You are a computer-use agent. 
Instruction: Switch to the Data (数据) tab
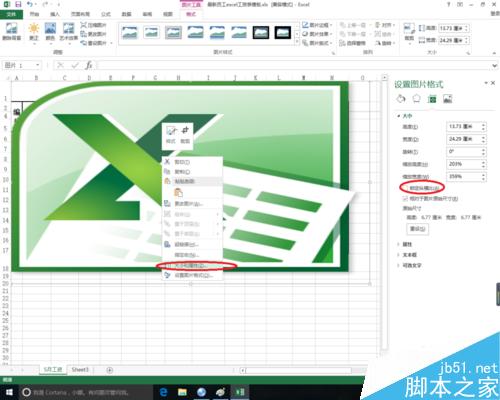point(126,14)
